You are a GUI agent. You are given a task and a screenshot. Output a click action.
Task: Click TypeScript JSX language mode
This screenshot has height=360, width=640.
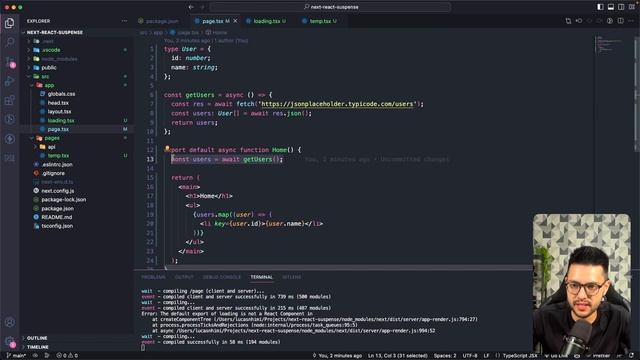(520, 356)
